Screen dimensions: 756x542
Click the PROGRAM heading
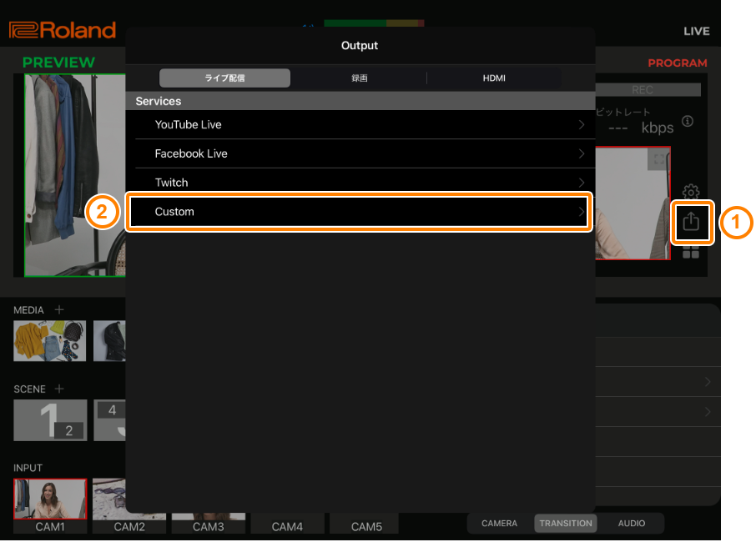coord(678,63)
